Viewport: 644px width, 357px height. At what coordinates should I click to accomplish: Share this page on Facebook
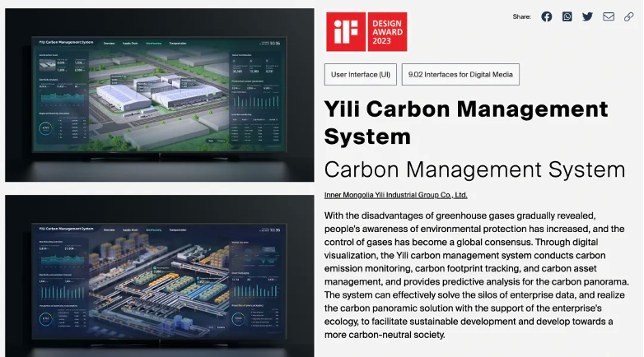(546, 16)
